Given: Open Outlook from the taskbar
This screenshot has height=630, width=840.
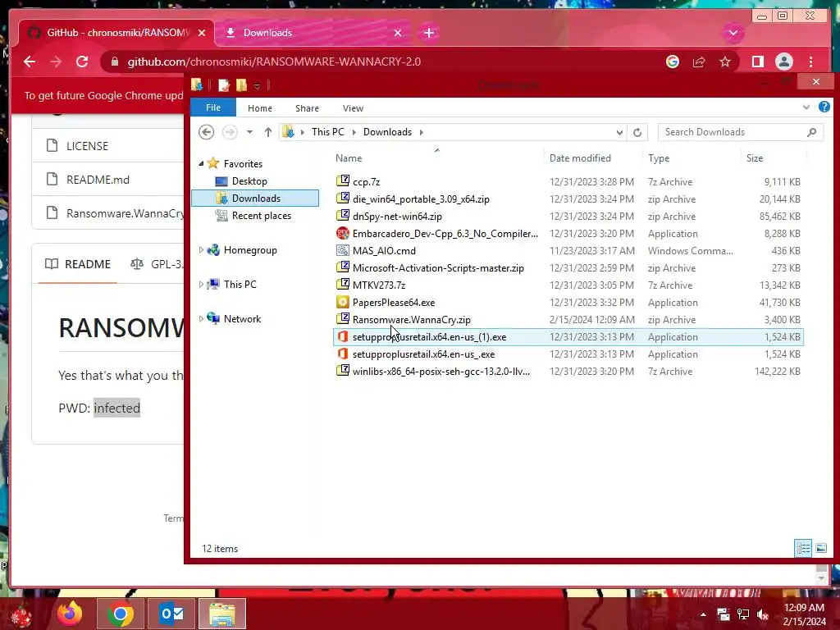Looking at the screenshot, I should click(x=171, y=614).
